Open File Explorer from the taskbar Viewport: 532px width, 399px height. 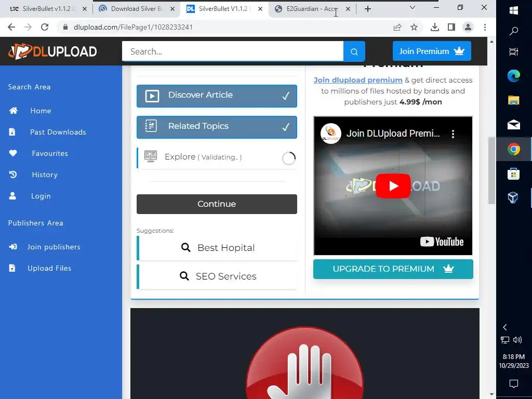point(514,100)
